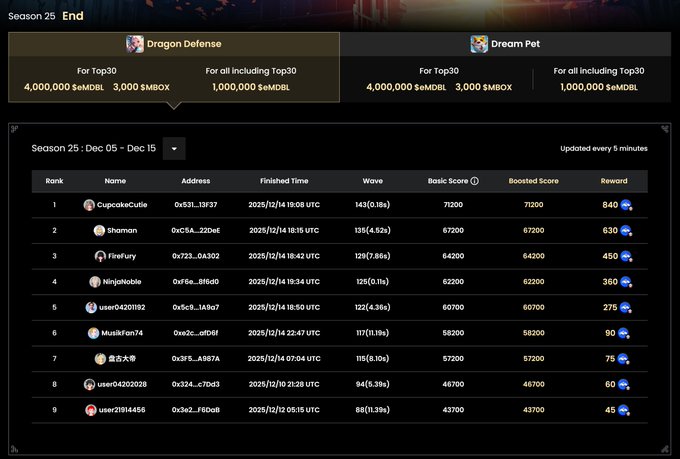Click the Dragon Defense game icon
680x459 pixels.
(x=135, y=44)
